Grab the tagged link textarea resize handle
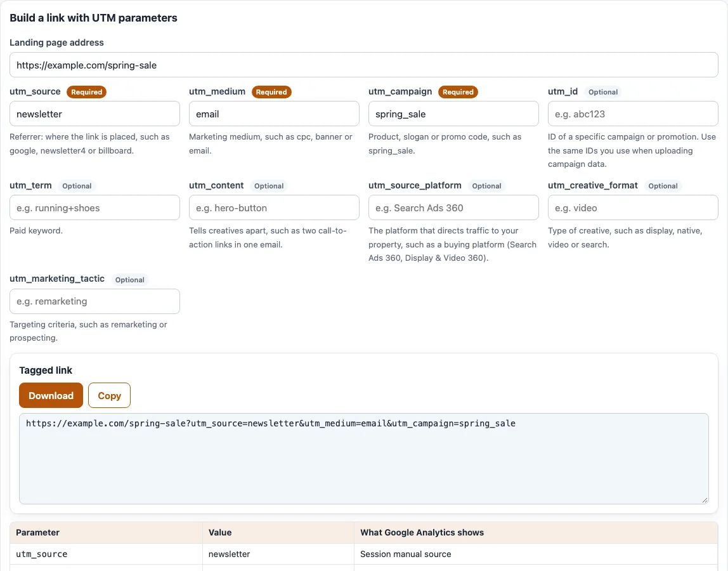The width and height of the screenshot is (728, 571). point(705,500)
